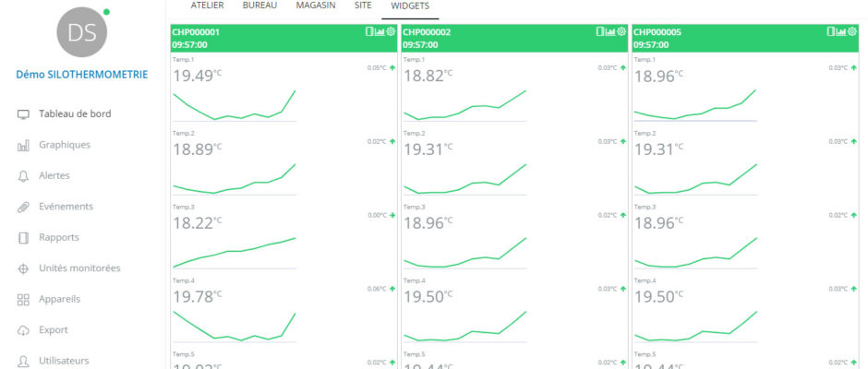Click the 09:57:00 timestamp on CHP000002
This screenshot has width=868, height=369.
pyautogui.click(x=420, y=45)
